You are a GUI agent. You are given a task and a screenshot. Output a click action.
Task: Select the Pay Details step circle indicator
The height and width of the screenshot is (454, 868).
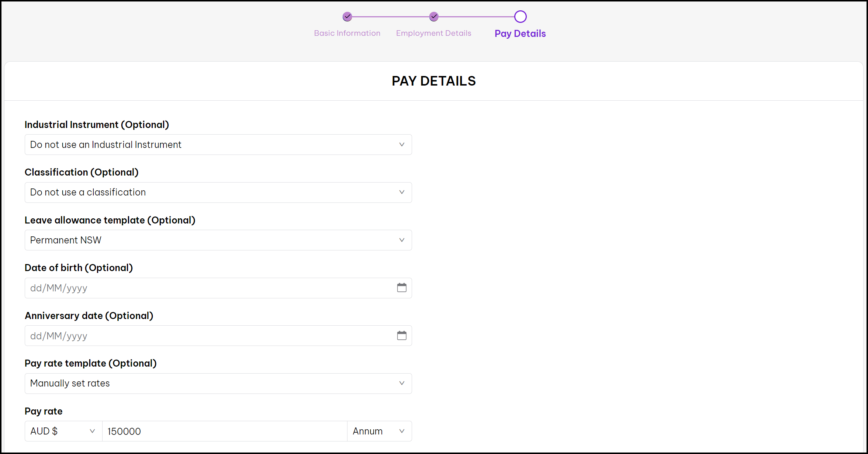(520, 16)
